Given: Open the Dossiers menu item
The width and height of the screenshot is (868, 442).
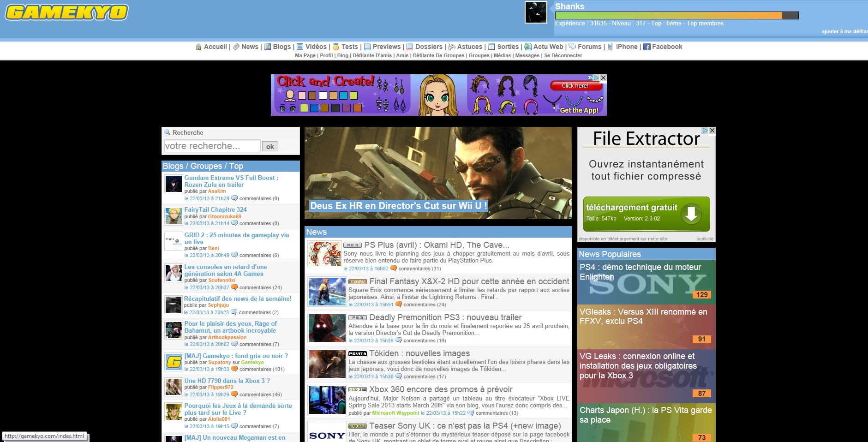Looking at the screenshot, I should pyautogui.click(x=429, y=47).
